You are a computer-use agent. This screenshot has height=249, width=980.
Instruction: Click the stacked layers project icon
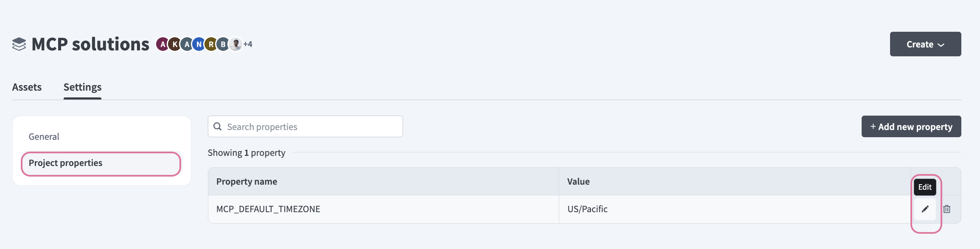[x=19, y=44]
